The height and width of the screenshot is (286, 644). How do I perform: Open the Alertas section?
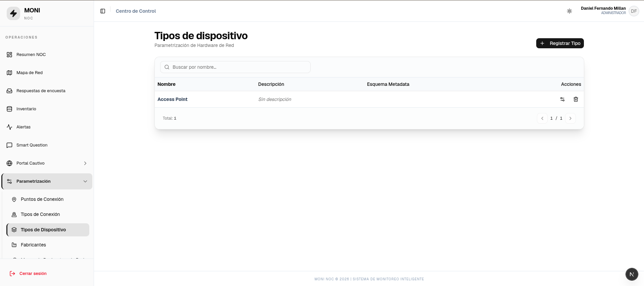point(47,127)
